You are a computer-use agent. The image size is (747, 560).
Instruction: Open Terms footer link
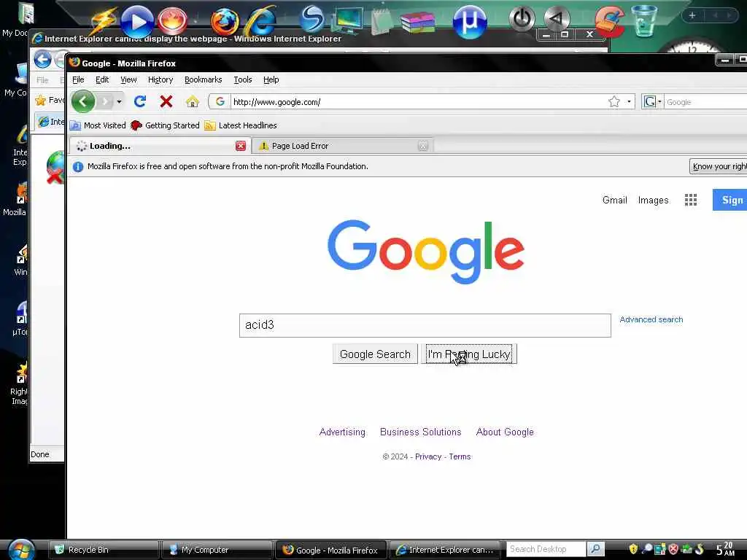460,456
